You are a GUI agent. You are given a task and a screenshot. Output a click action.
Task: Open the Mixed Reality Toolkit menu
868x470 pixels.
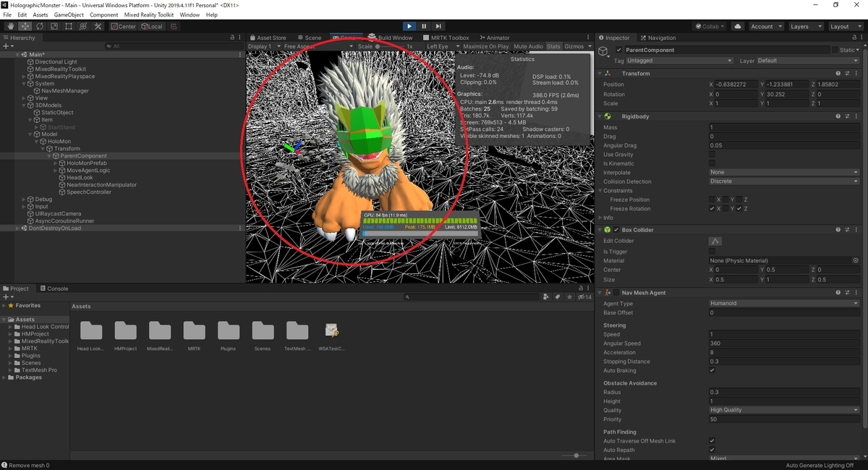point(149,14)
